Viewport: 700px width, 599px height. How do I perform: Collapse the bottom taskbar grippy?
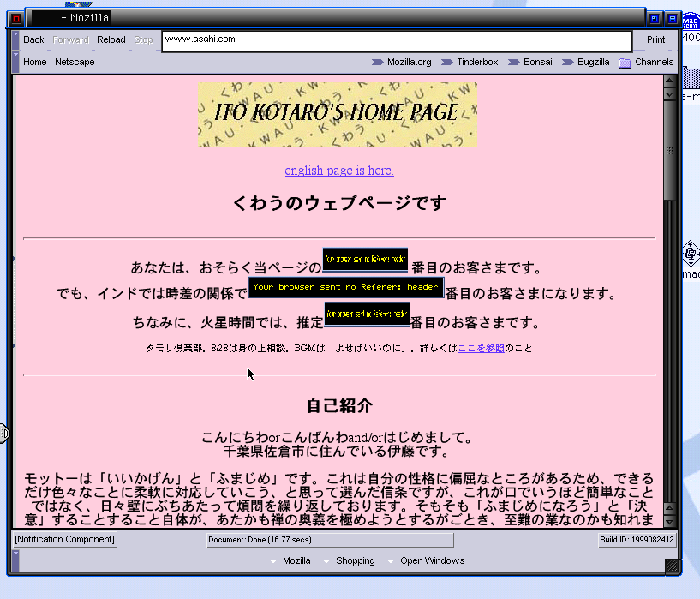[15, 560]
